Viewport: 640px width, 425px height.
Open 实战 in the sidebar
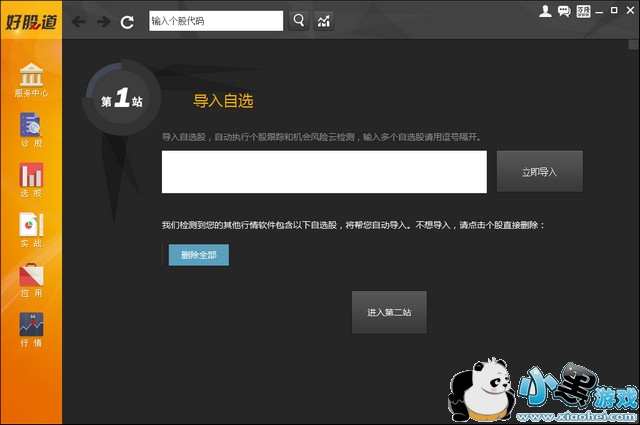31,230
